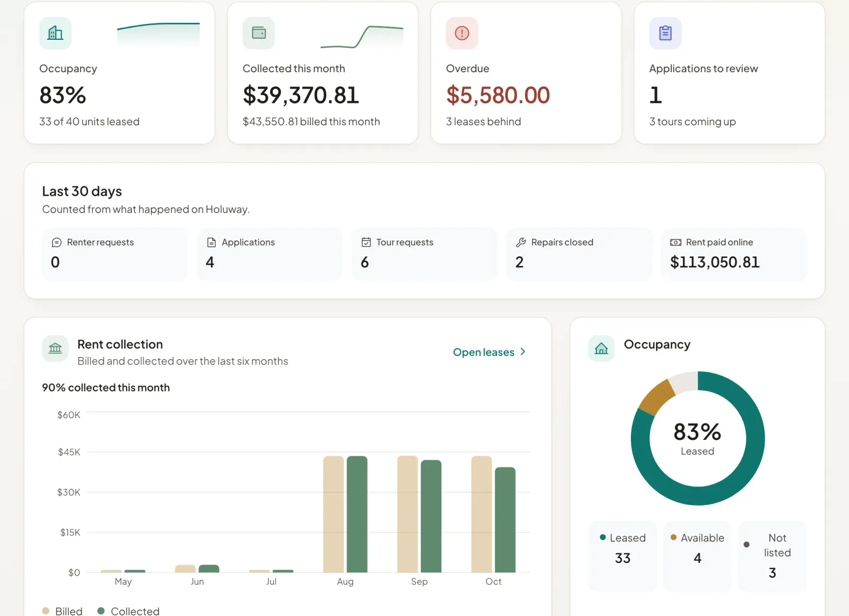Click the Occupancy building icon in top card
Viewport: 849px width, 616px height.
pos(55,33)
